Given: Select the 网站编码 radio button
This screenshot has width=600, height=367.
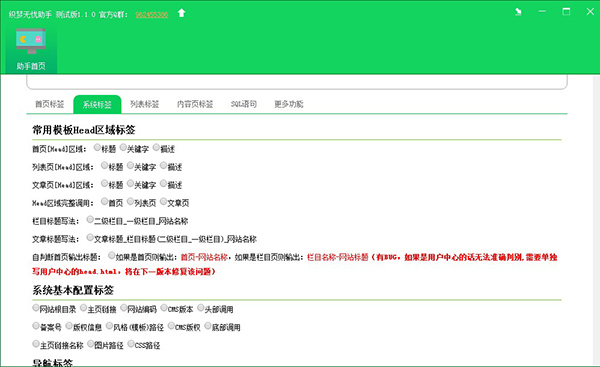Looking at the screenshot, I should click(124, 308).
